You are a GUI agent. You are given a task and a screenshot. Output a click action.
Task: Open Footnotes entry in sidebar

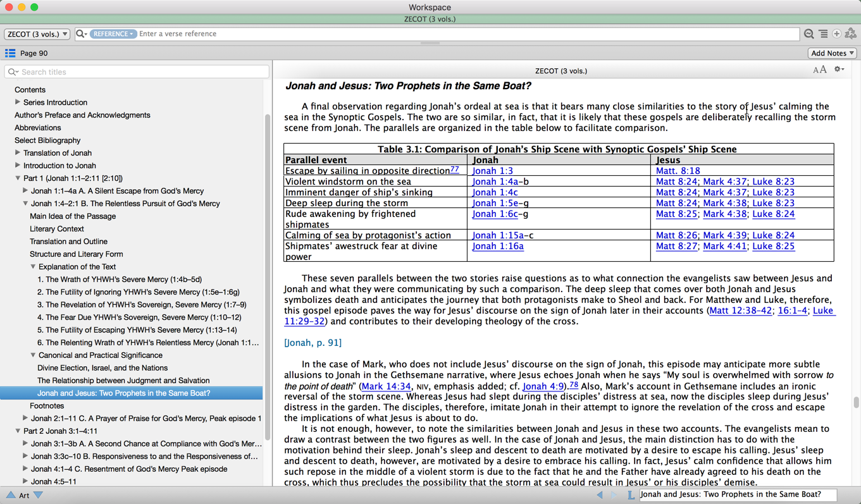(47, 406)
